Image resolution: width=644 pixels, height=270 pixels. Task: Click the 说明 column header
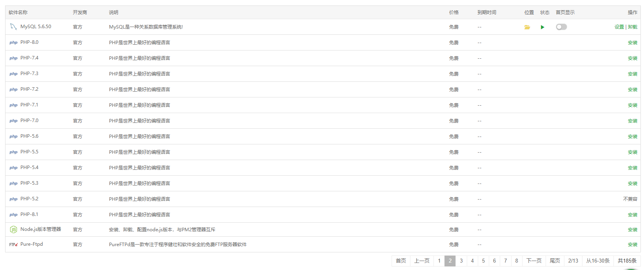(x=114, y=13)
